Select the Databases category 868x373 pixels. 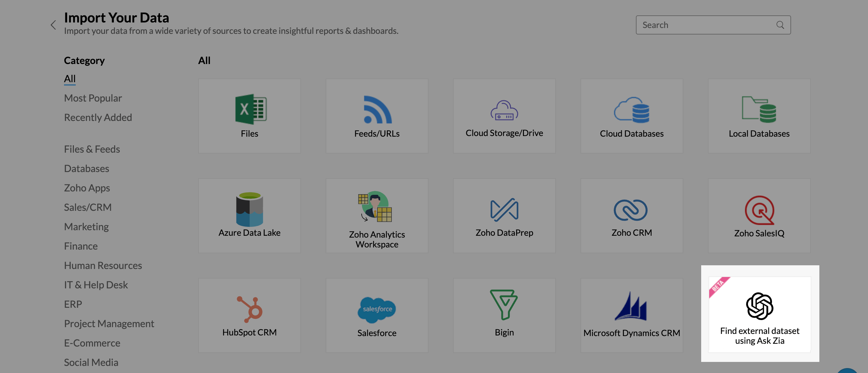point(86,168)
